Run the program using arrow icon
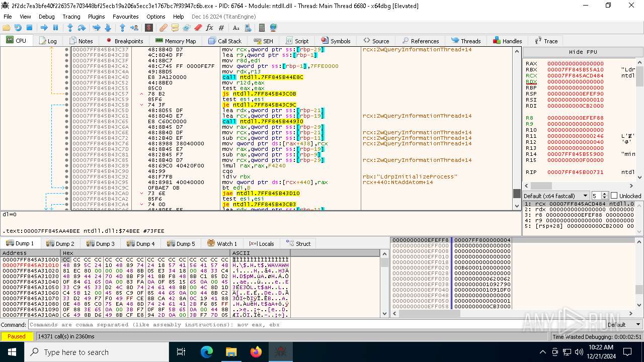Screen dimensions: 644x362 click(44, 28)
